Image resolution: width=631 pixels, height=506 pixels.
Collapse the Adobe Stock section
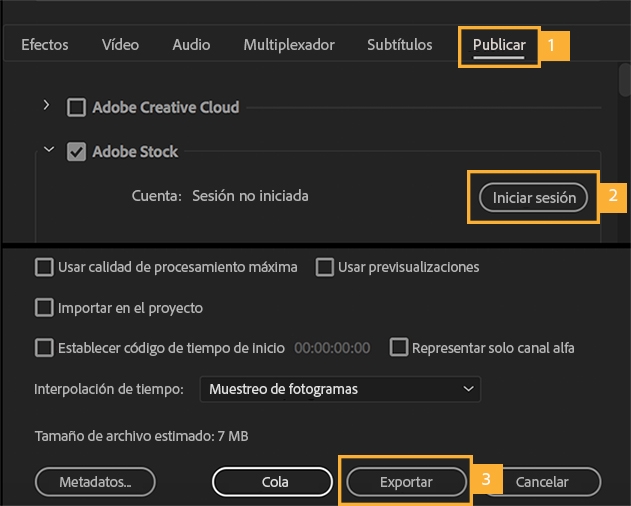pos(46,151)
